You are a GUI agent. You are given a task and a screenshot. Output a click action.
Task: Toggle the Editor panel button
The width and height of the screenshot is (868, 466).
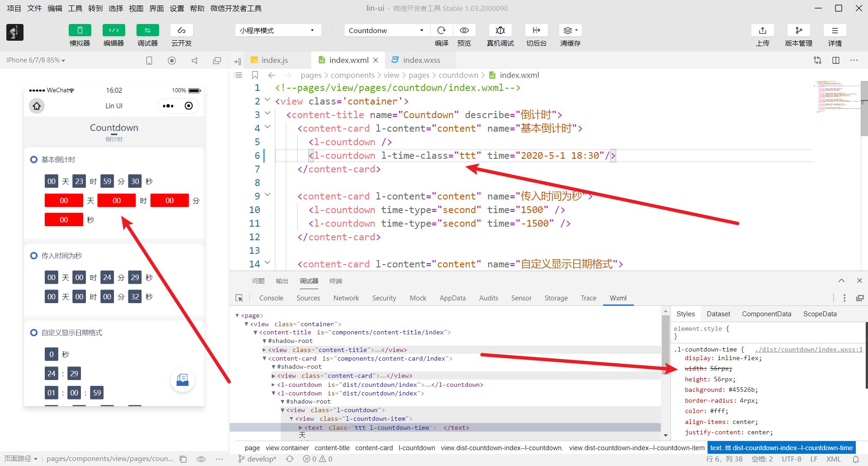coord(113,30)
